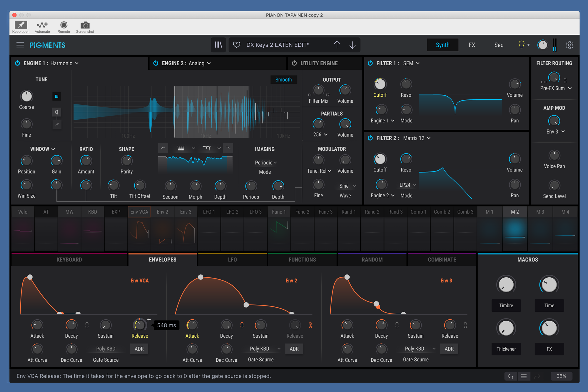
Task: Toggle Filter 1 power button
Action: pos(370,63)
